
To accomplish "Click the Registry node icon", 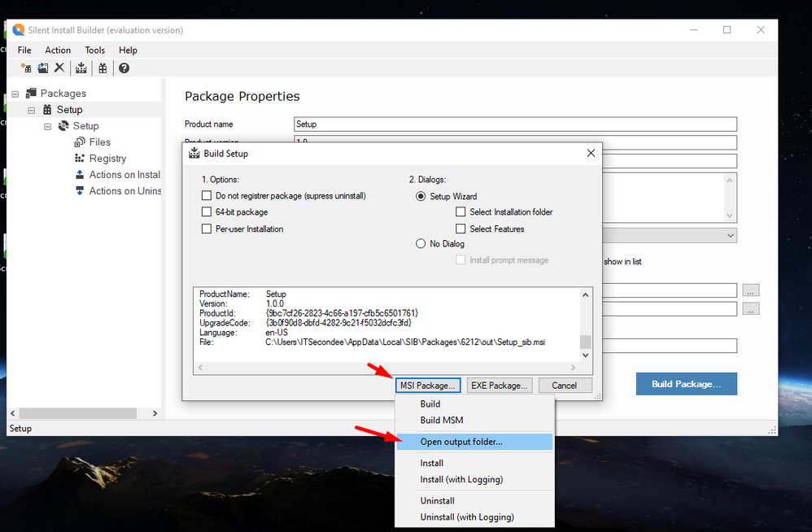I will pos(80,158).
